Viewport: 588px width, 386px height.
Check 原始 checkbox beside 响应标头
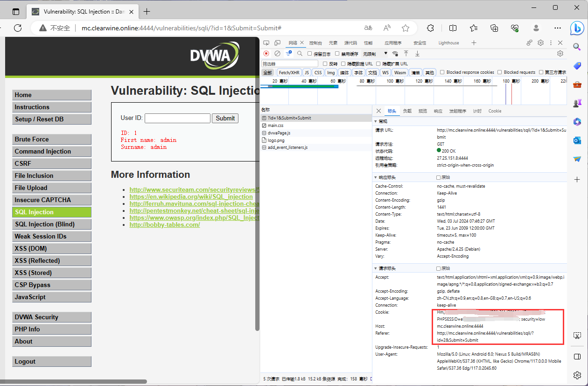coord(438,177)
